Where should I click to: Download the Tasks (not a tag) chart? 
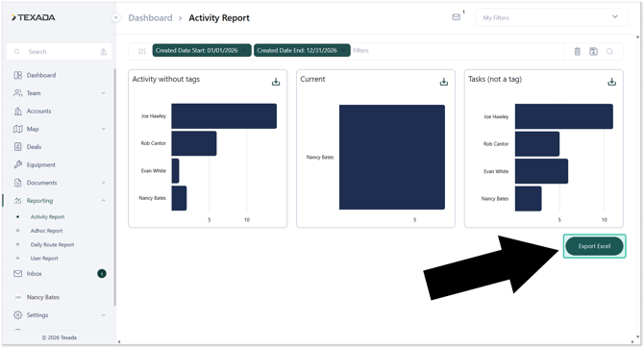[x=612, y=82]
